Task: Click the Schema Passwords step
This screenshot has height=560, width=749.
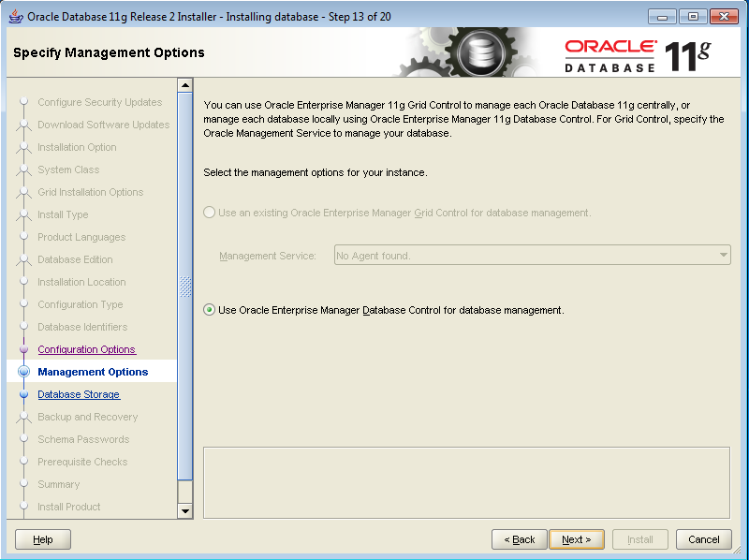Action: coord(83,439)
